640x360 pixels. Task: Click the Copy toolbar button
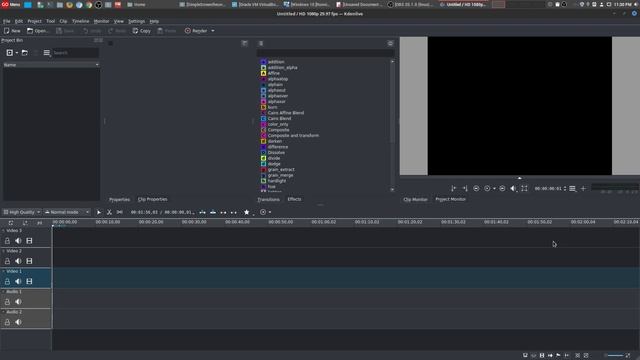point(142,31)
